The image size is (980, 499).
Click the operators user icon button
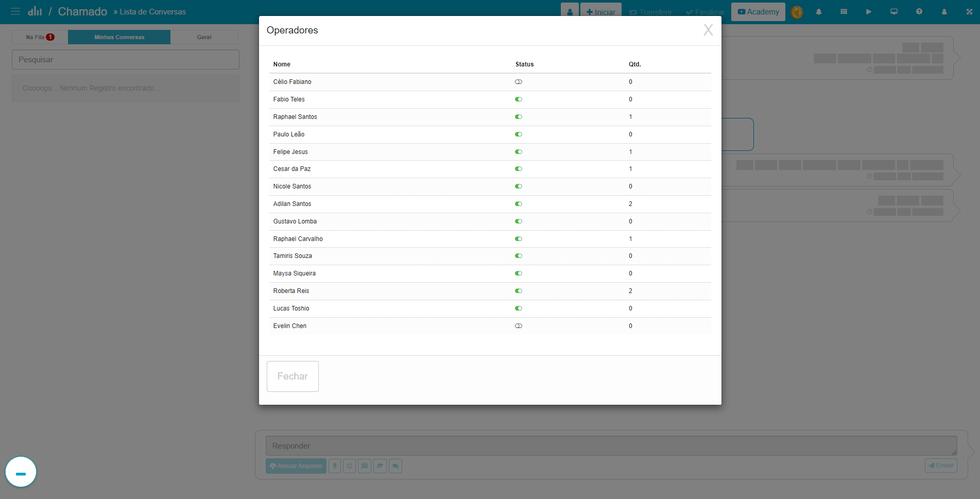[570, 12]
